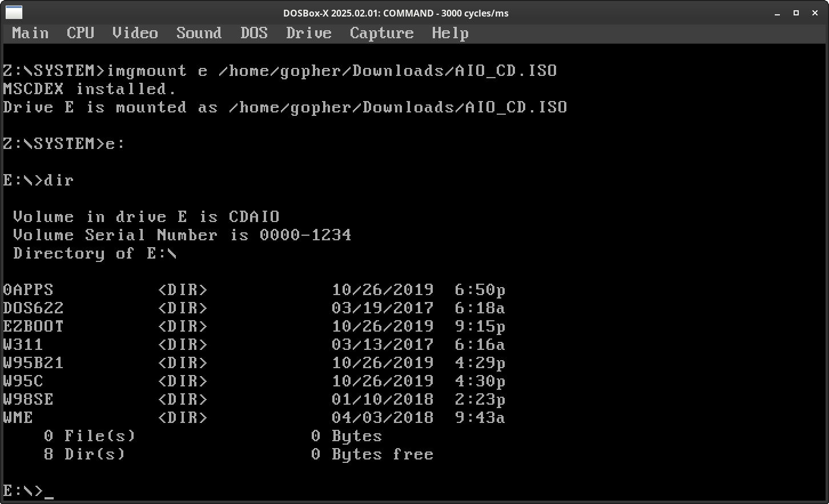Open the Video menu

click(135, 33)
